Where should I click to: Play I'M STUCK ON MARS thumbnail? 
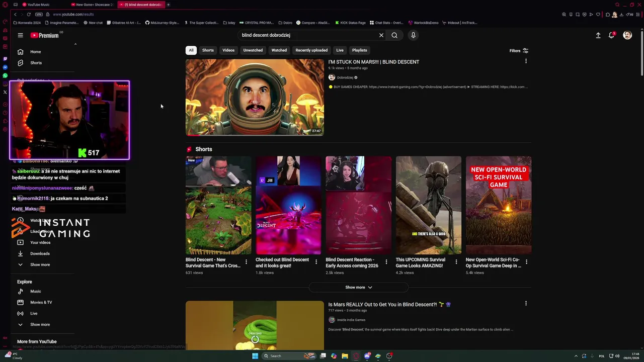click(255, 98)
